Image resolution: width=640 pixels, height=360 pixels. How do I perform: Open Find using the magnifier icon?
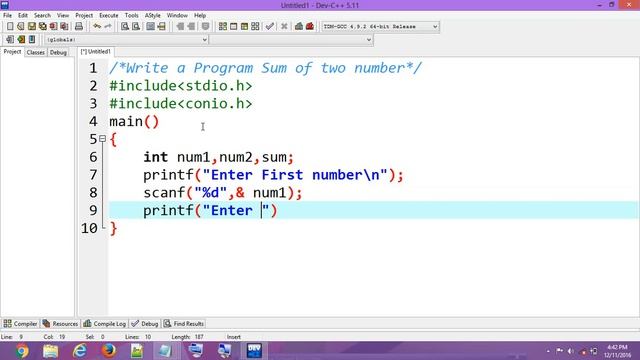[x=125, y=27]
